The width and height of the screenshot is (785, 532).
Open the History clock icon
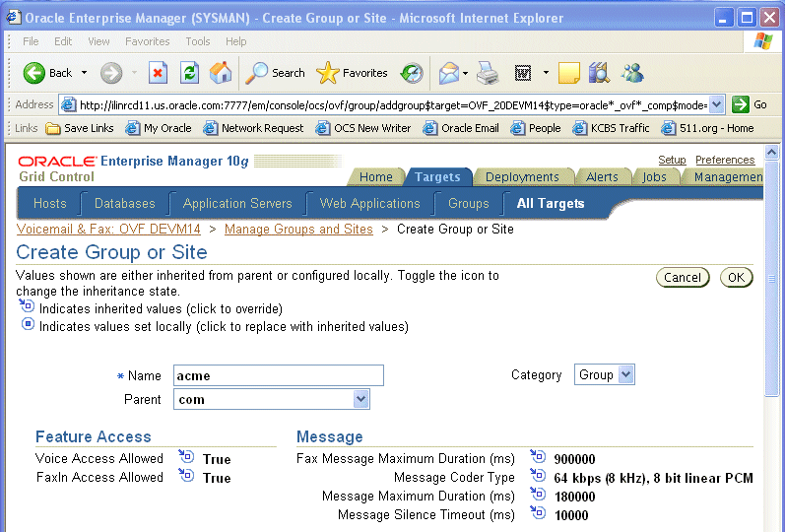pyautogui.click(x=412, y=73)
